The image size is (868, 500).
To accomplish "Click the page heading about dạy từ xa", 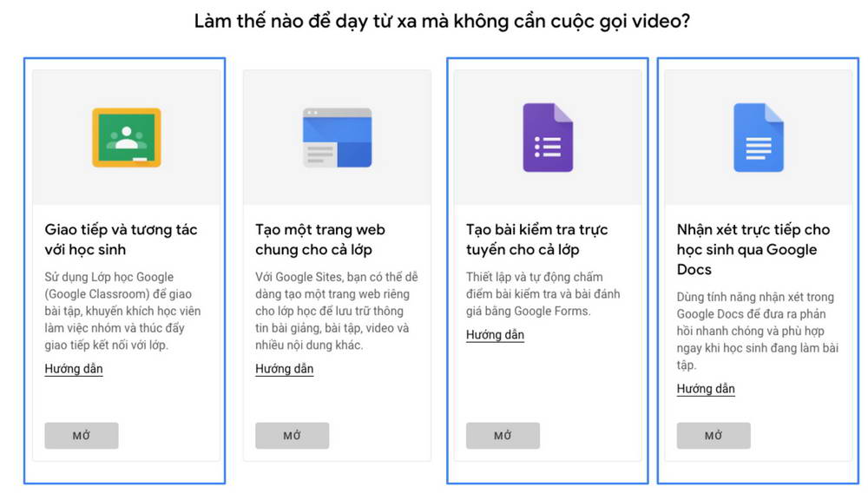I will [443, 21].
